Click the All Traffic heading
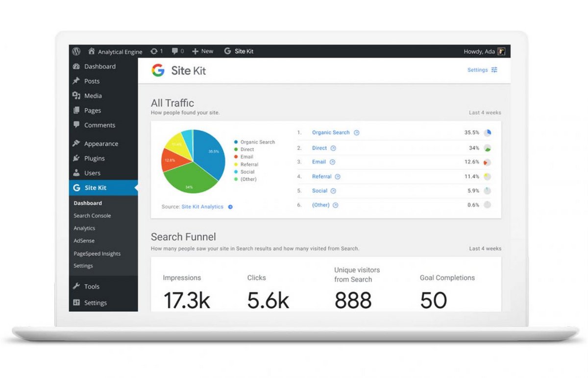The height and width of the screenshot is (378, 588). point(172,103)
